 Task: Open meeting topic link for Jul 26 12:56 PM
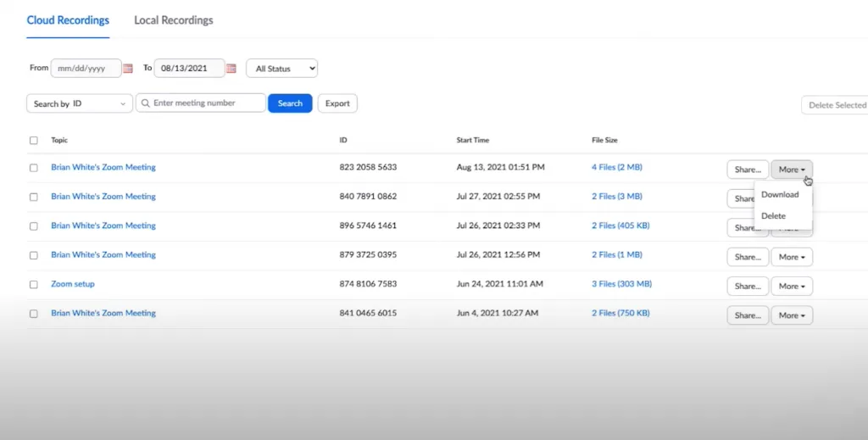103,255
